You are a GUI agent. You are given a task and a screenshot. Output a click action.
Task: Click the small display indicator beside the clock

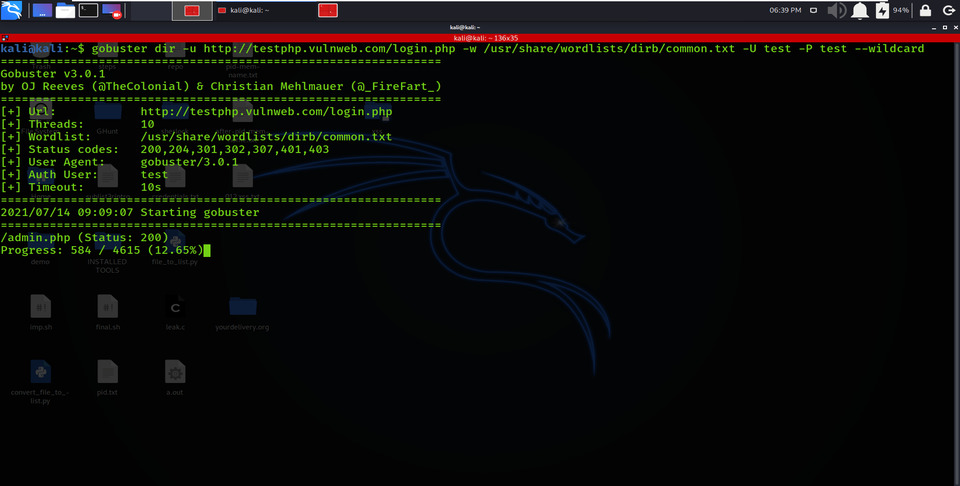[814, 10]
